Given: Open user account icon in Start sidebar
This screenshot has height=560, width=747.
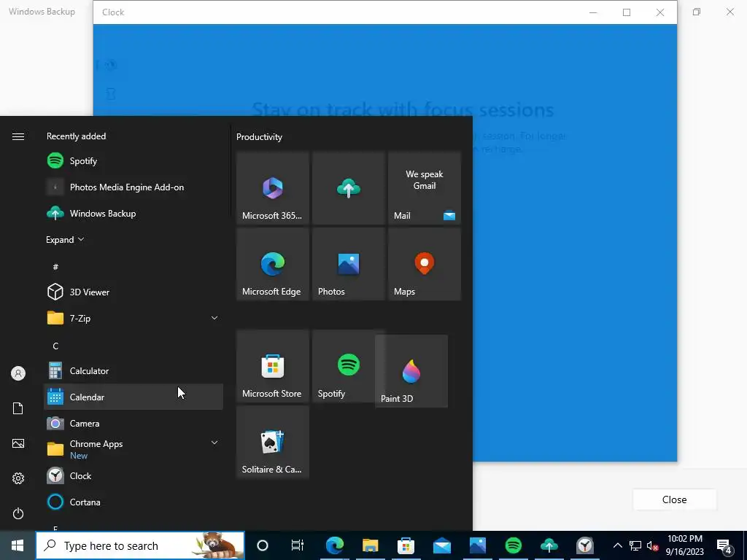Looking at the screenshot, I should [x=18, y=373].
